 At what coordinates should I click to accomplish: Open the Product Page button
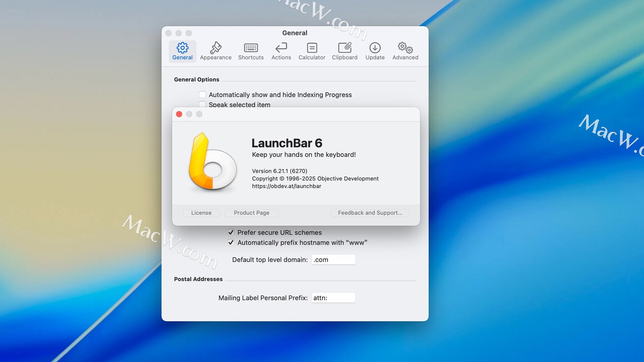tap(252, 213)
